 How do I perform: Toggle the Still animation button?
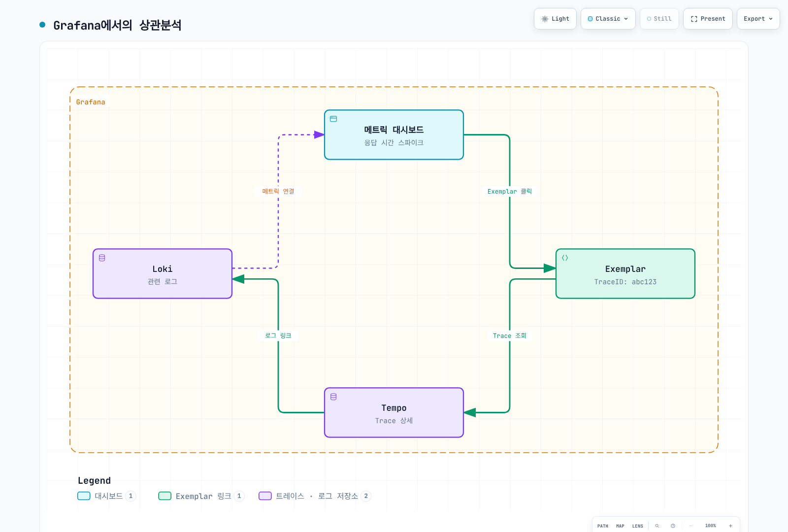659,19
